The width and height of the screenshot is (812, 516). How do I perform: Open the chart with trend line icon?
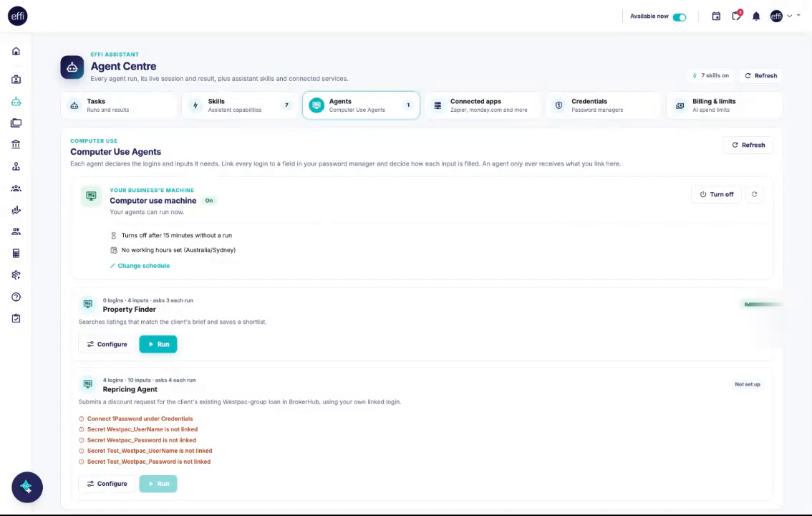16,210
